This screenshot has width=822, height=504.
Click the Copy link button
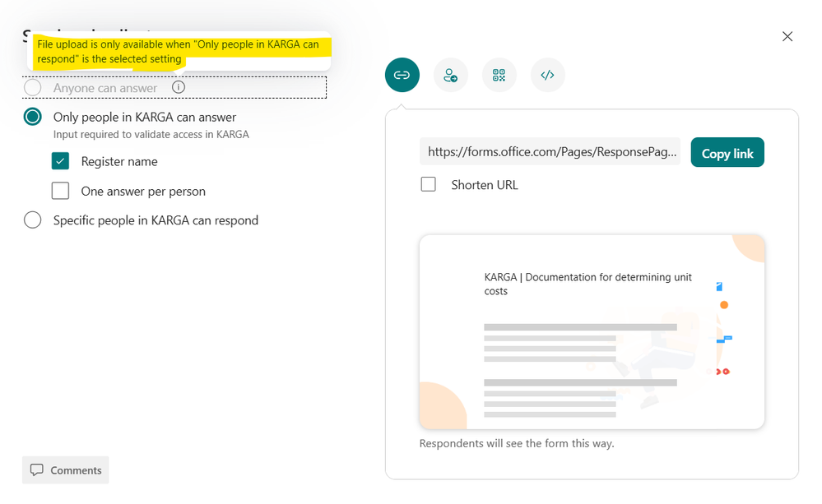pyautogui.click(x=727, y=152)
